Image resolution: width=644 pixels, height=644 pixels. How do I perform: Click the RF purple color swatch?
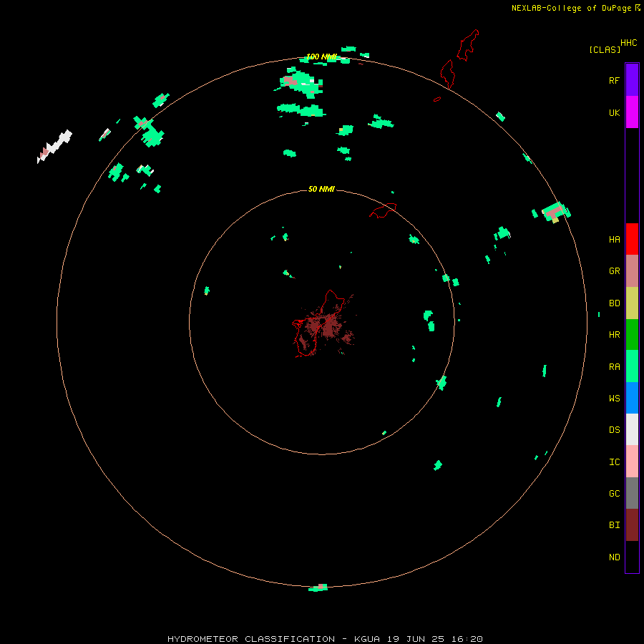click(x=632, y=80)
